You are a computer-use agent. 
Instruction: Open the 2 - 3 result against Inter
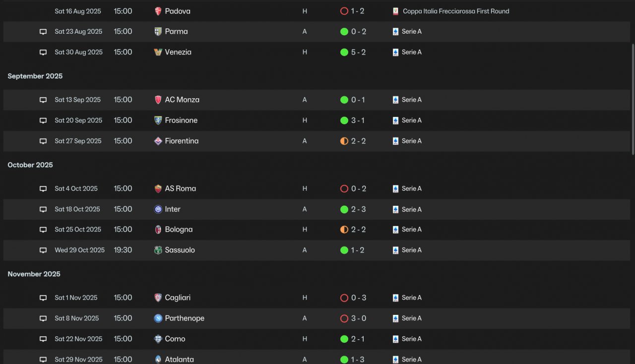[358, 209]
